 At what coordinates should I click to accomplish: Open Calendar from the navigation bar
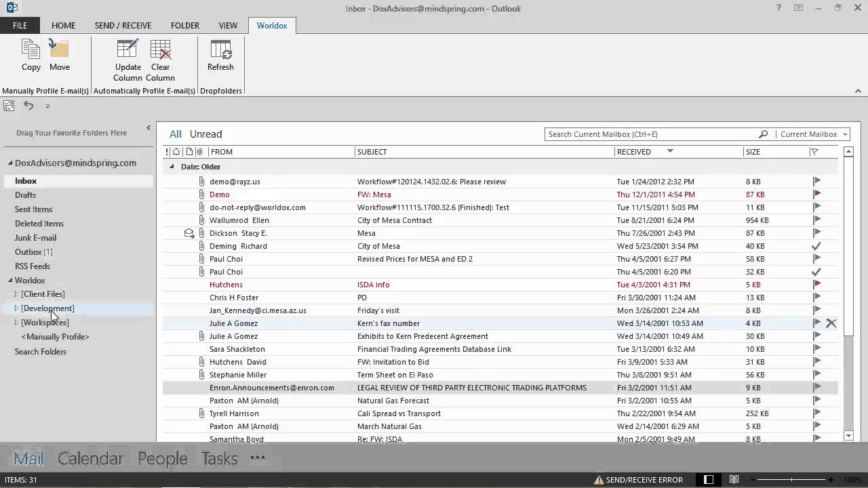(90, 458)
